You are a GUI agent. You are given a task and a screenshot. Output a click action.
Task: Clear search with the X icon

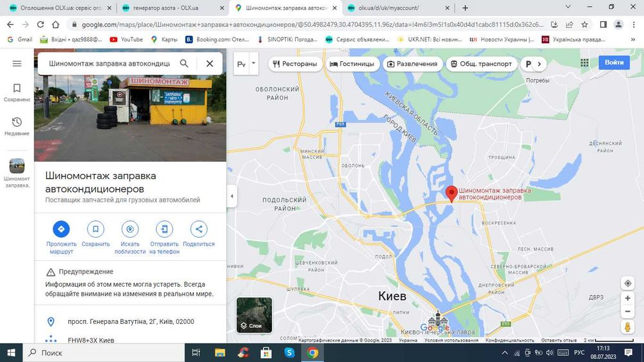pyautogui.click(x=209, y=63)
